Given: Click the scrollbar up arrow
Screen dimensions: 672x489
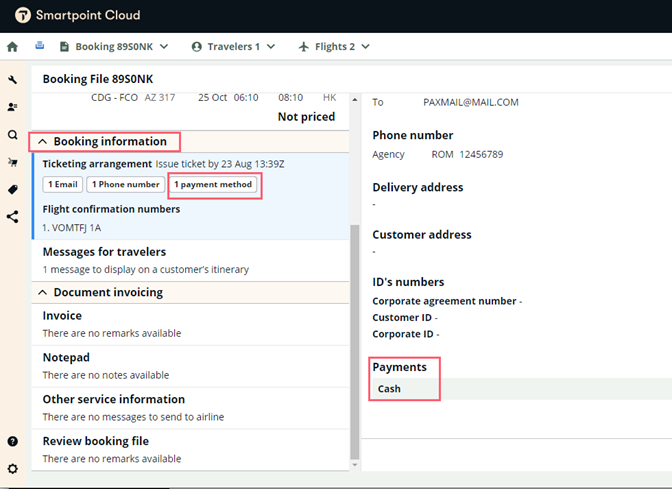Looking at the screenshot, I should (354, 99).
